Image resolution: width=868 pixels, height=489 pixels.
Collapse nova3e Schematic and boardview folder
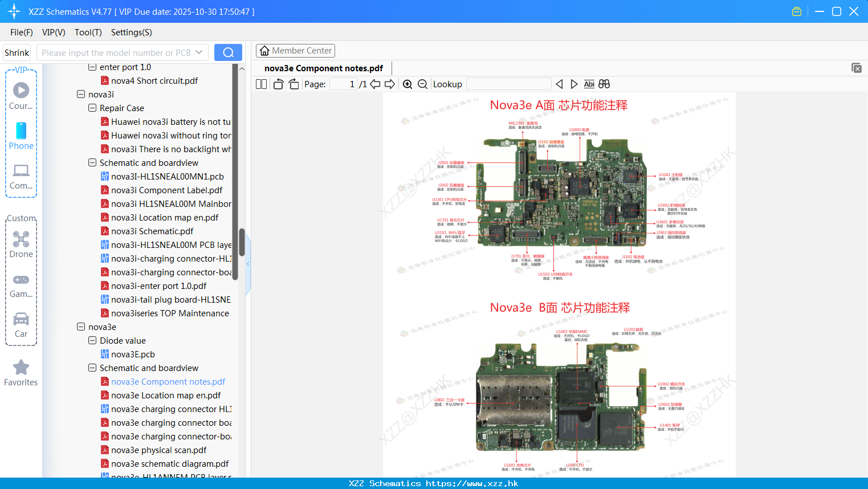pyautogui.click(x=92, y=368)
